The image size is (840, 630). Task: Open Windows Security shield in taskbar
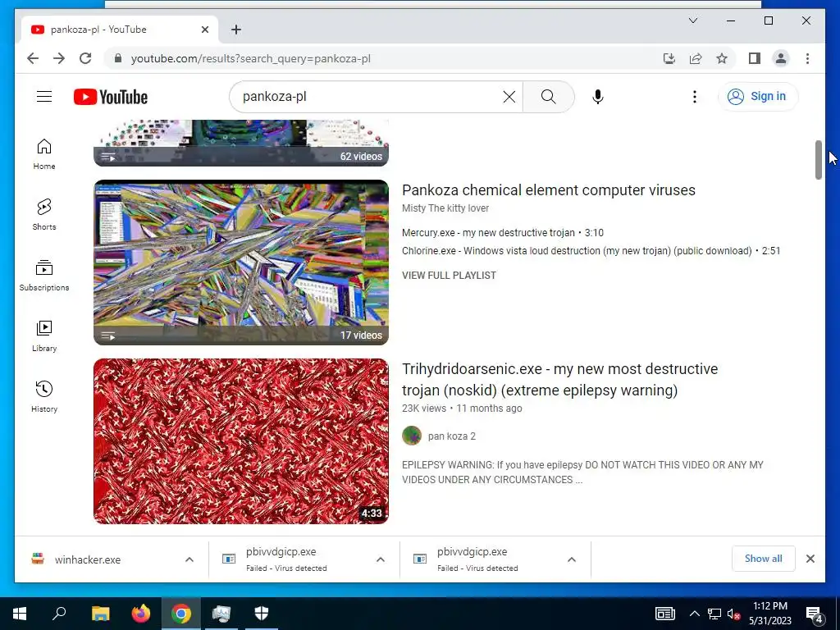tap(262, 614)
